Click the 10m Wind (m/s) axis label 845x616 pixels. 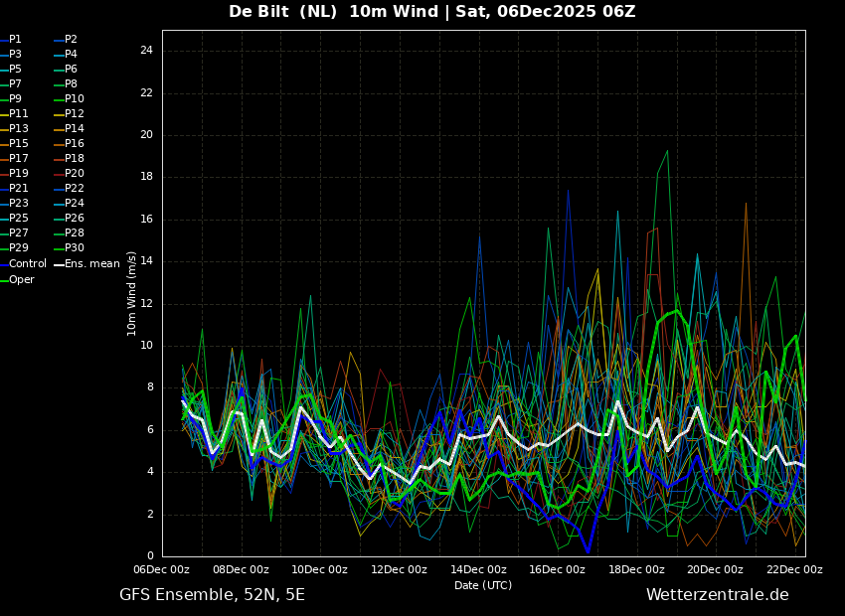[x=132, y=293]
